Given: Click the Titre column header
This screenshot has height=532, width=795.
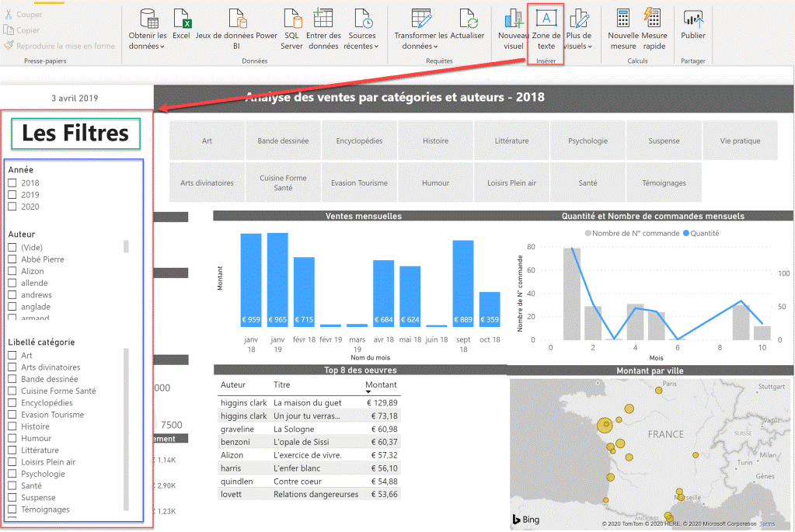Looking at the screenshot, I should pyautogui.click(x=282, y=384).
